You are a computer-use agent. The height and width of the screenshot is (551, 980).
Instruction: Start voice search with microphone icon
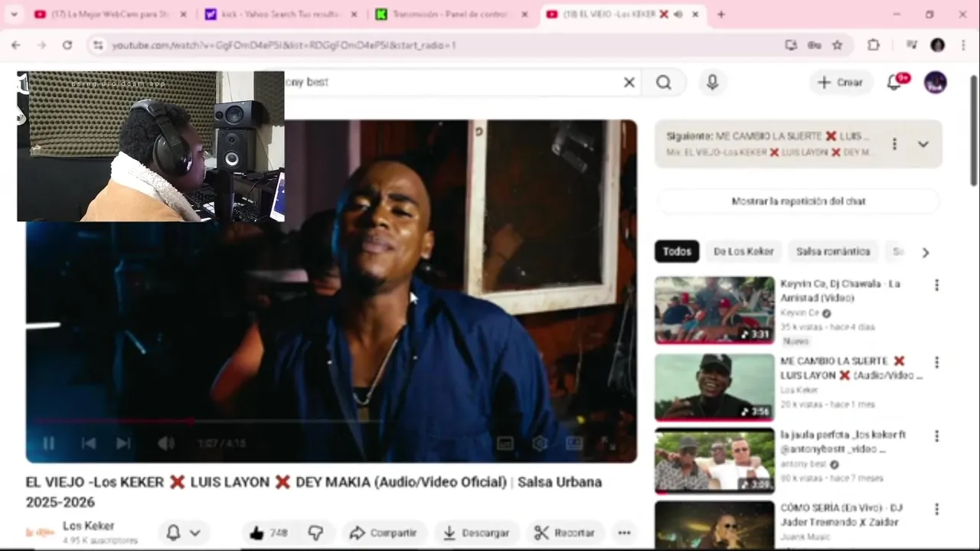click(712, 83)
